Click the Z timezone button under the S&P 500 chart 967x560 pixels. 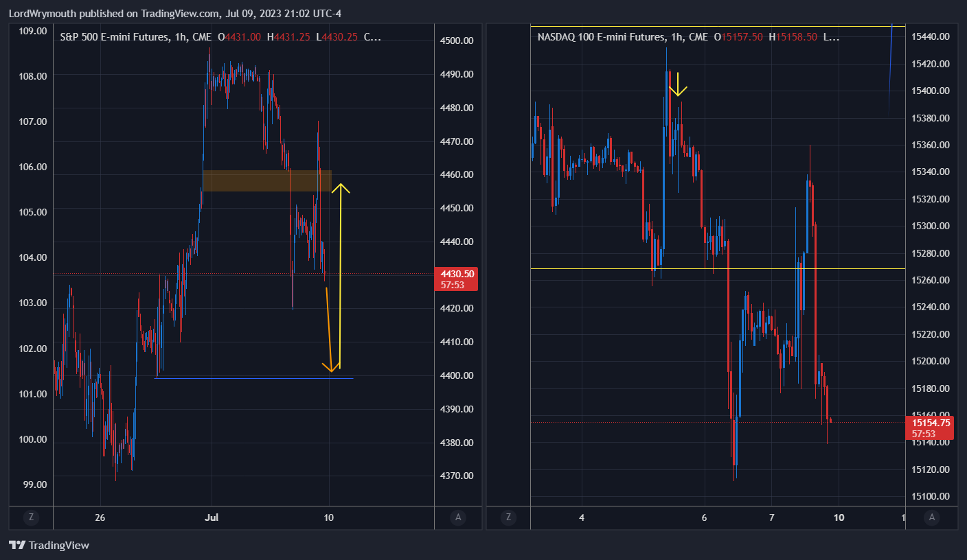(31, 517)
